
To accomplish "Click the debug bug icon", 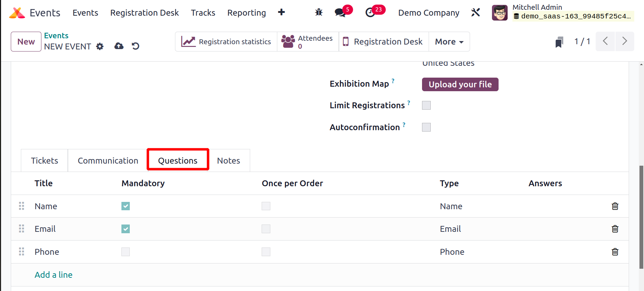I will tap(319, 13).
